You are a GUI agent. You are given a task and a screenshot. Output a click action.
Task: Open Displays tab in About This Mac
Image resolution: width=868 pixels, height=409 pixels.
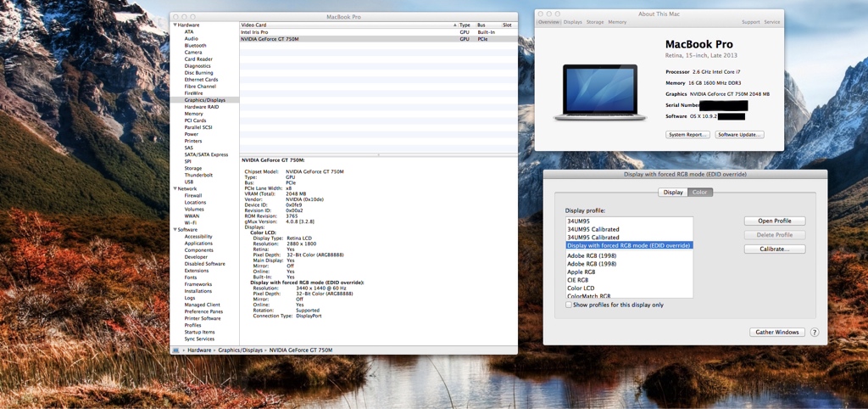(573, 22)
